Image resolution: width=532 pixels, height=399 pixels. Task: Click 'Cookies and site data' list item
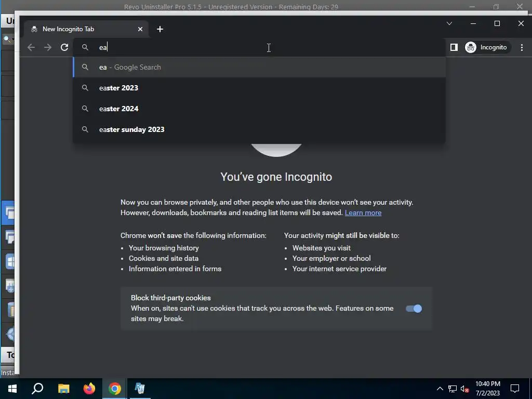pyautogui.click(x=164, y=259)
